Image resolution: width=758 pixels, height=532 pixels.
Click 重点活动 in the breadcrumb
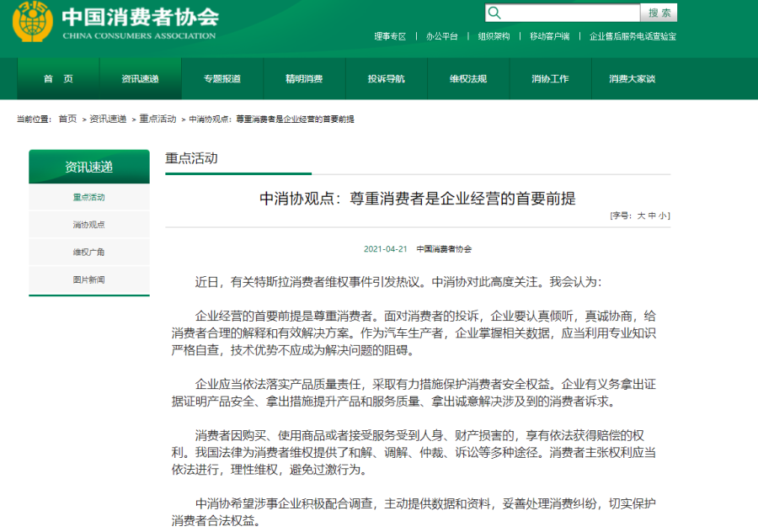(x=157, y=120)
